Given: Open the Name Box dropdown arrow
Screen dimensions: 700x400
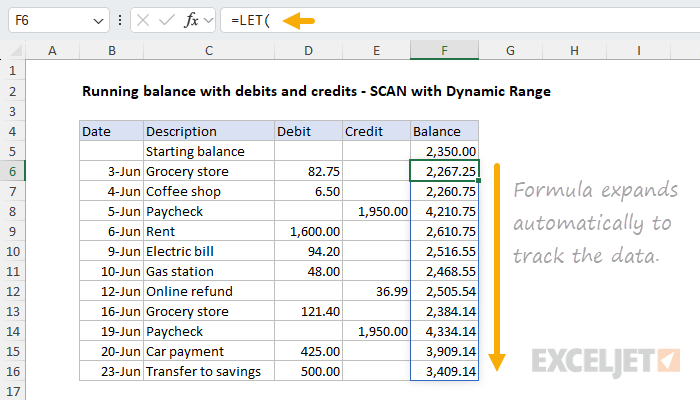Looking at the screenshot, I should [x=98, y=21].
